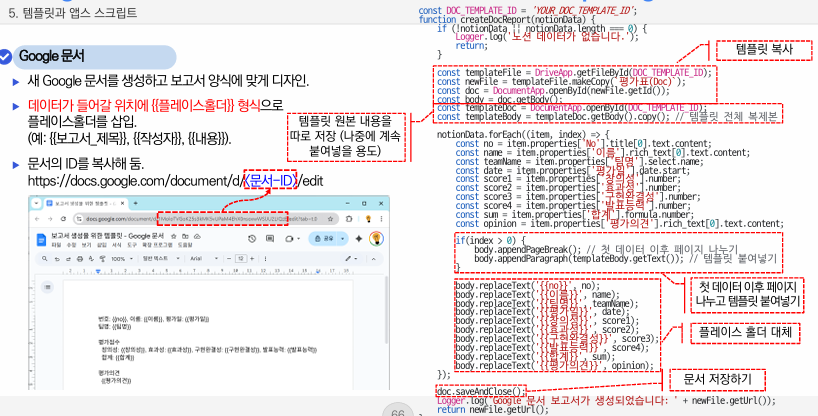This screenshot has width=818, height=416.
Task: Click the spell check icon
Action: point(91,258)
